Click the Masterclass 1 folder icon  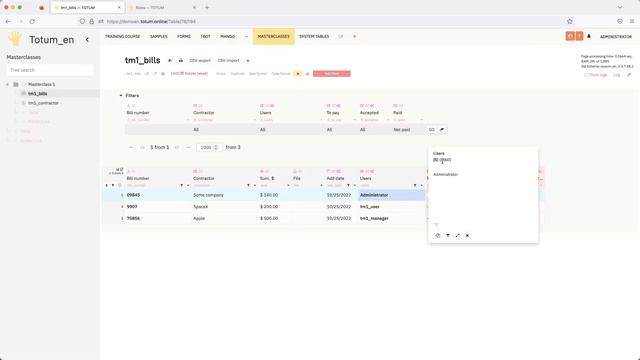pyautogui.click(x=16, y=84)
